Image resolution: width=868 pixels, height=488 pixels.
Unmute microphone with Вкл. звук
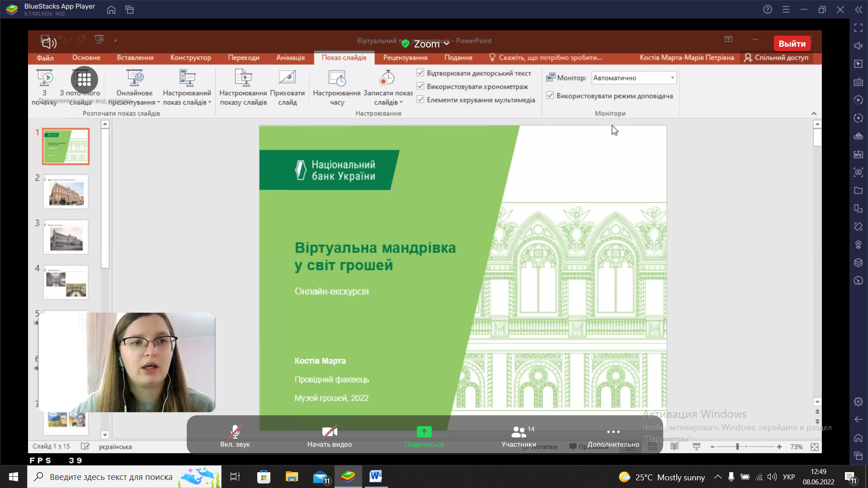point(235,436)
